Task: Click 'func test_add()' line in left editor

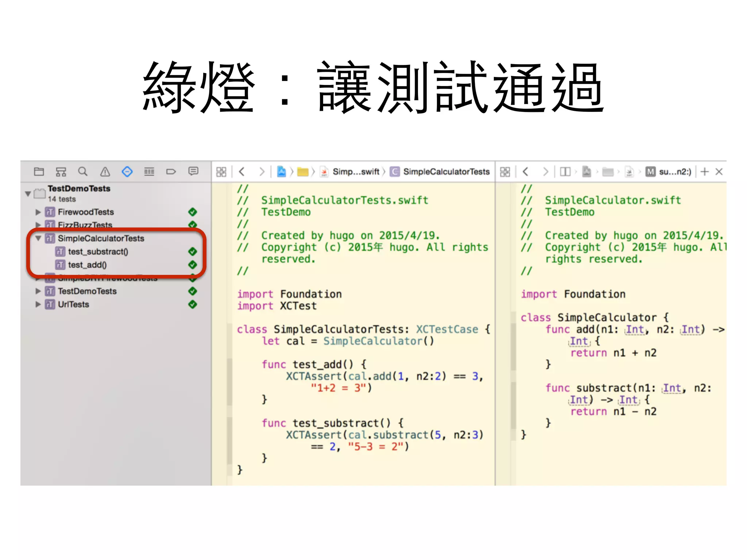Action: tap(314, 364)
